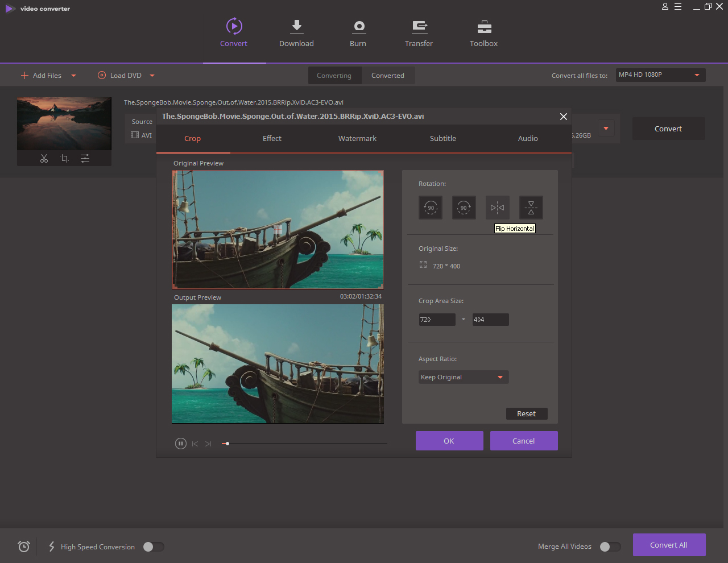The height and width of the screenshot is (563, 728).
Task: Jump to previous frame in preview
Action: click(195, 444)
